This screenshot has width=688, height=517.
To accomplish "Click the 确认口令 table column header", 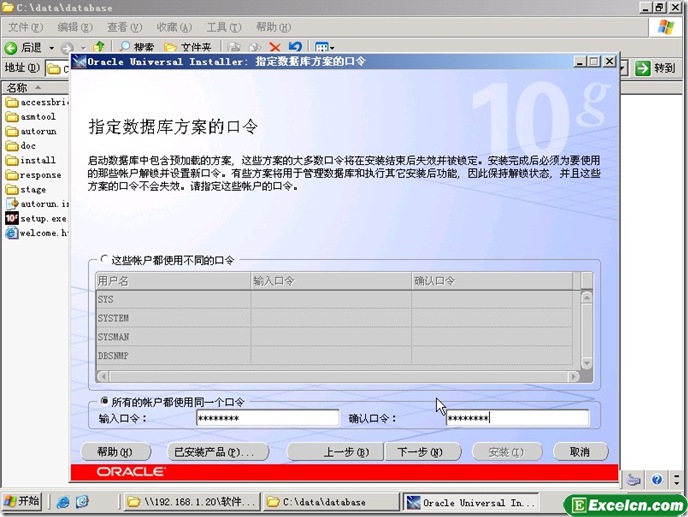I will pyautogui.click(x=492, y=281).
